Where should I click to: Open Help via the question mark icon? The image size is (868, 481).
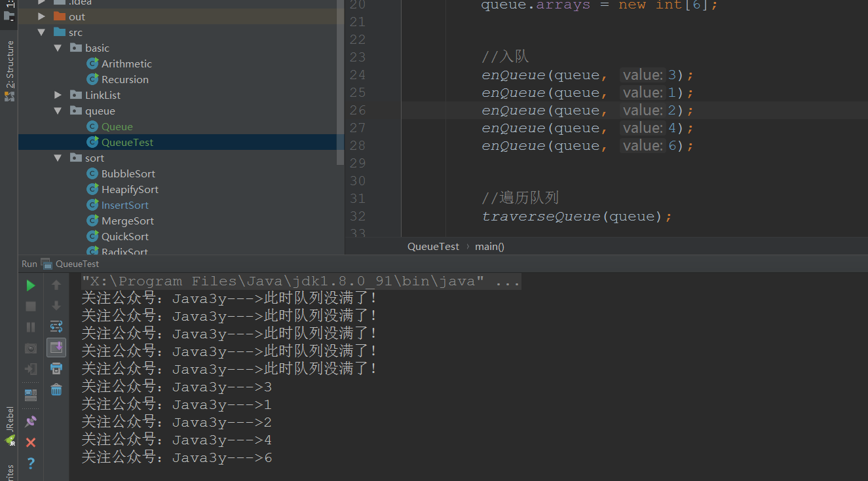[31, 463]
